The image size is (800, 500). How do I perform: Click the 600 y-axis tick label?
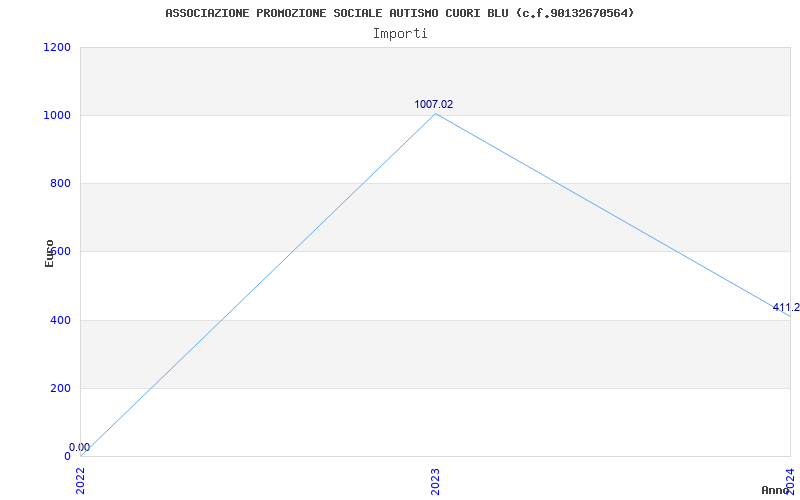point(60,252)
